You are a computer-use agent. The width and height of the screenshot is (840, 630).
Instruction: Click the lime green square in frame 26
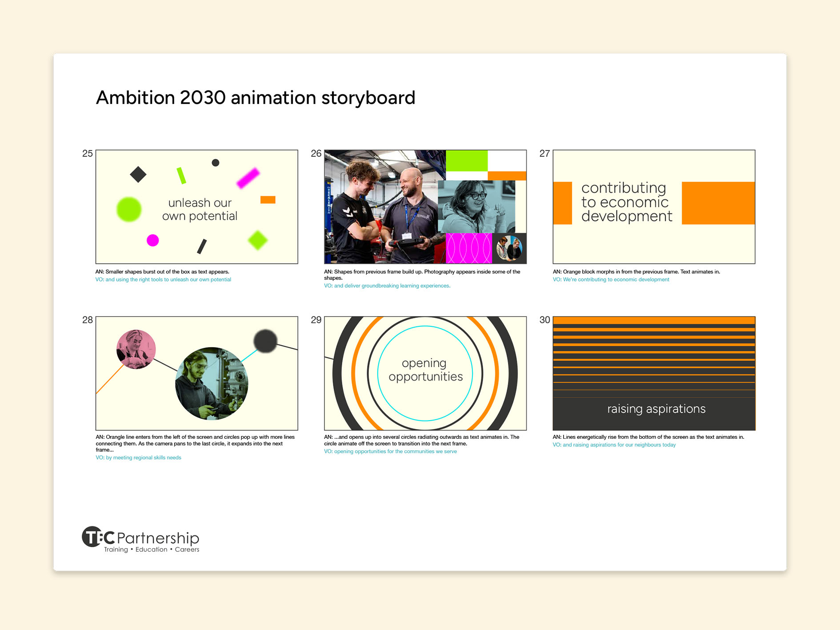(x=466, y=161)
